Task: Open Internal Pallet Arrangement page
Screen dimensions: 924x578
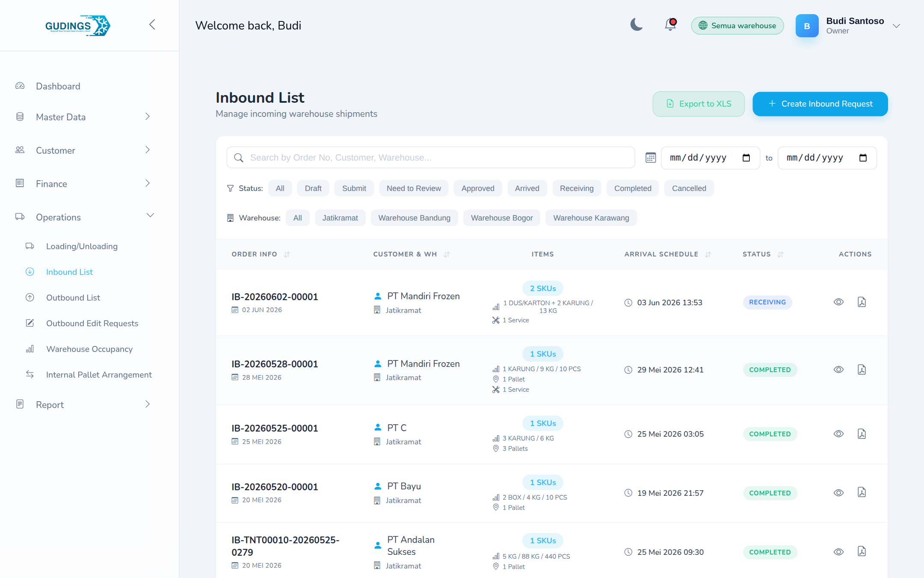Action: (99, 375)
